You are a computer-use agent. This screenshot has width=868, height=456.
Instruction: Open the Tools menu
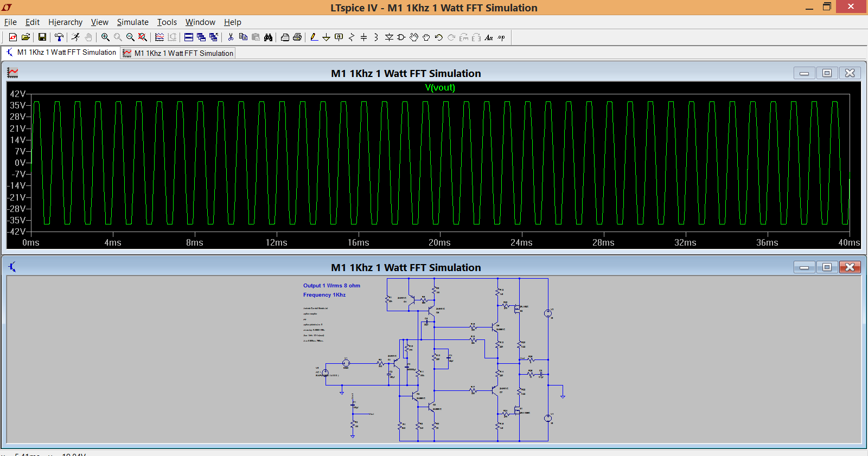[x=167, y=22]
